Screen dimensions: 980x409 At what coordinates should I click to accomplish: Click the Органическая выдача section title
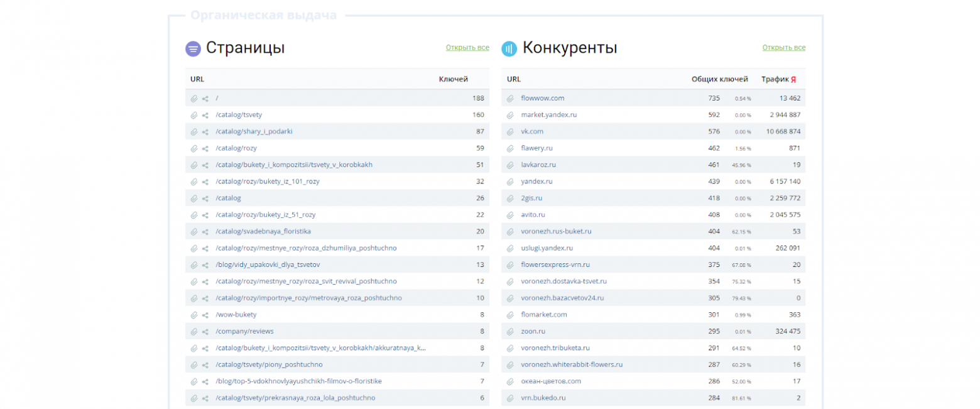pyautogui.click(x=263, y=14)
